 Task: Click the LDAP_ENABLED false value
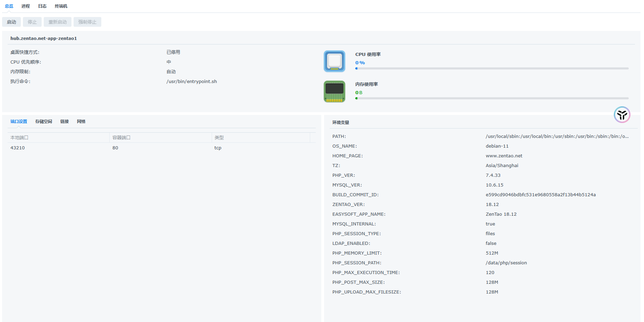491,243
